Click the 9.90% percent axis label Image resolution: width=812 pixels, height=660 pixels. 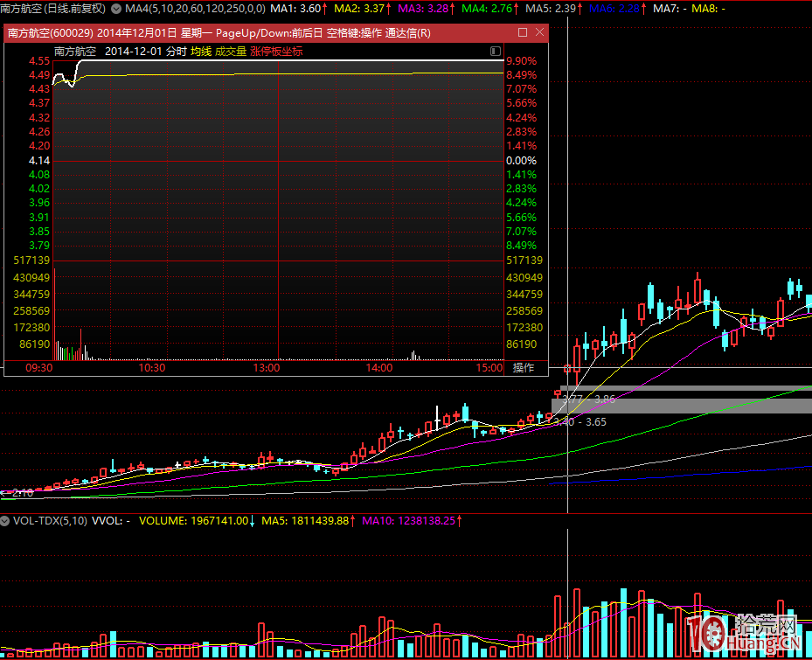pyautogui.click(x=522, y=61)
